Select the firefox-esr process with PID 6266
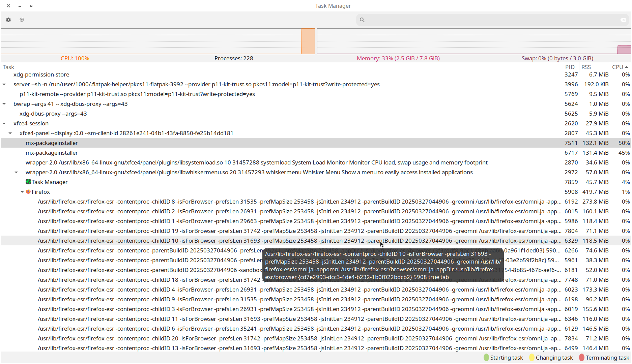 tap(316, 250)
